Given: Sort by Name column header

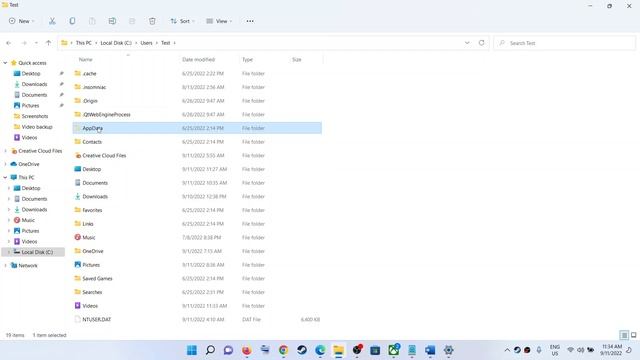Looking at the screenshot, I should click(86, 60).
